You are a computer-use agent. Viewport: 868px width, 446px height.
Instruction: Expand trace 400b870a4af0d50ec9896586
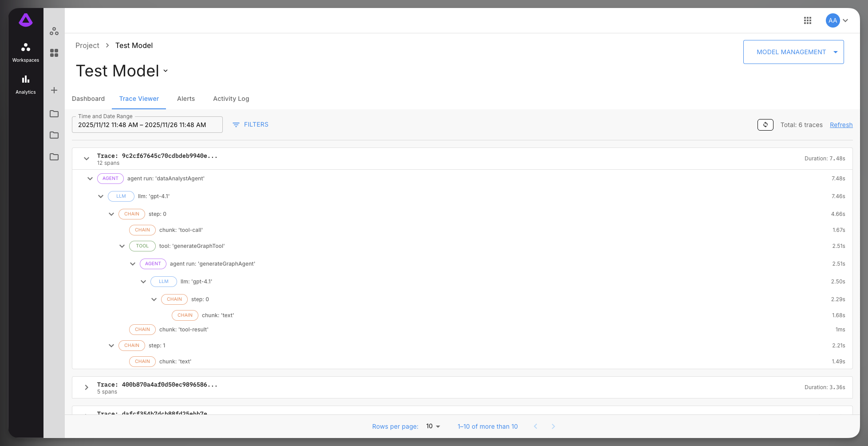click(87, 387)
